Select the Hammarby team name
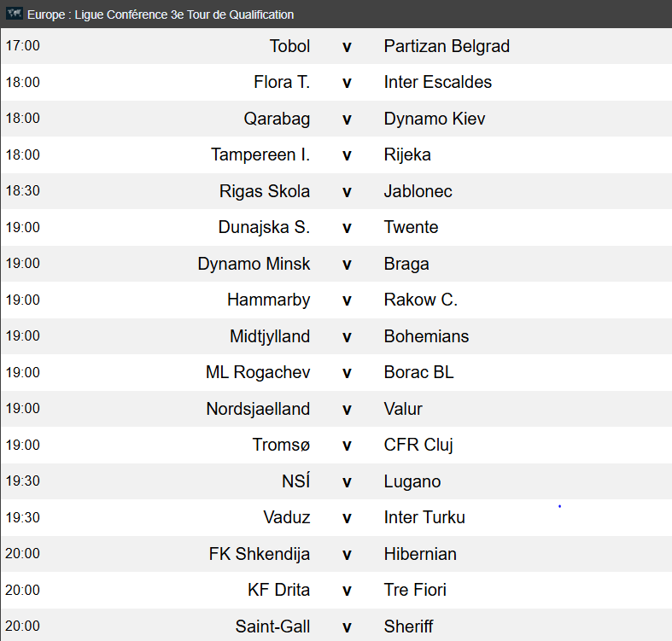The width and height of the screenshot is (672, 641). (x=268, y=300)
